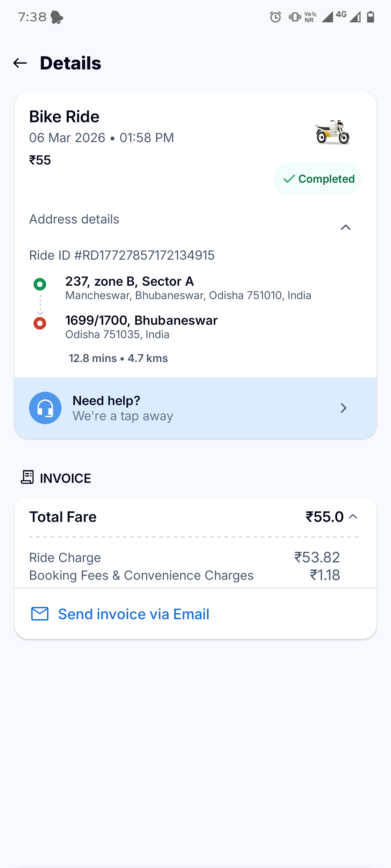Tap the invoice receipt icon
The height and width of the screenshot is (868, 391).
click(x=28, y=477)
